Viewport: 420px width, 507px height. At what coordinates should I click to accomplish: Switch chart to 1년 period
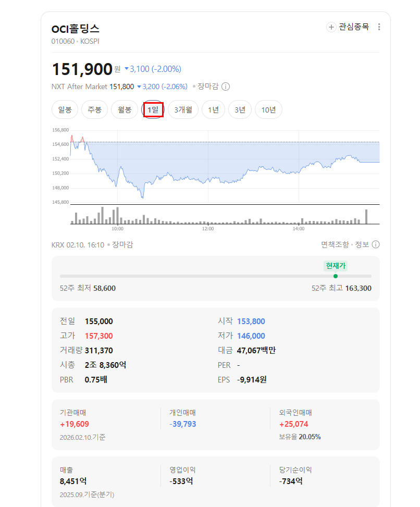tap(214, 109)
